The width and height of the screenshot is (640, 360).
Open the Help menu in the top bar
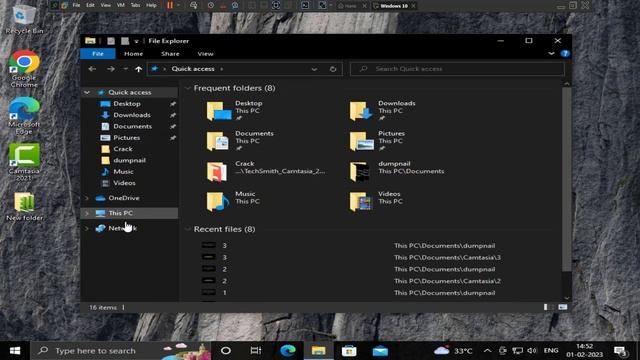[151, 5]
